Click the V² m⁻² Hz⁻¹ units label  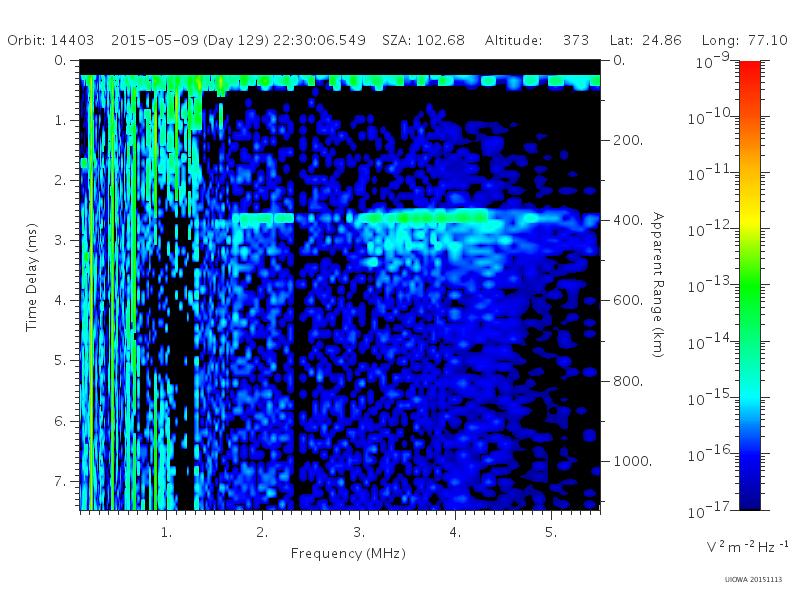(747, 546)
